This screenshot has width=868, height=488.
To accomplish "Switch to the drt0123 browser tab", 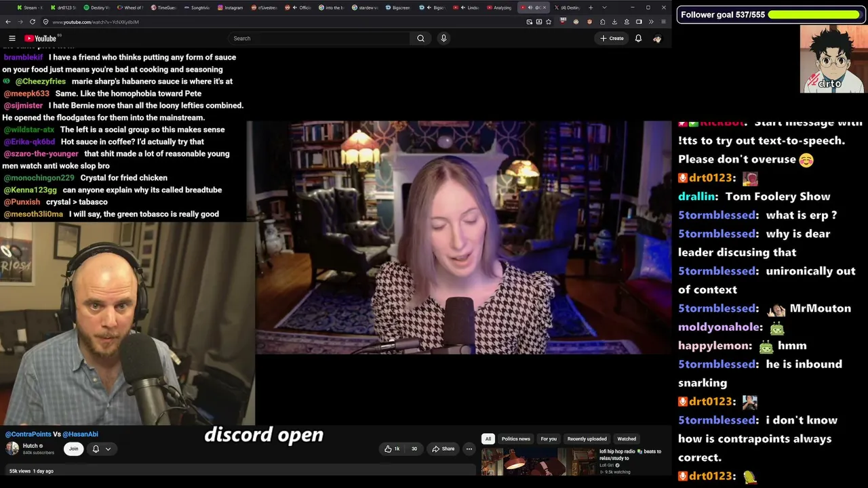I will 63,7.
